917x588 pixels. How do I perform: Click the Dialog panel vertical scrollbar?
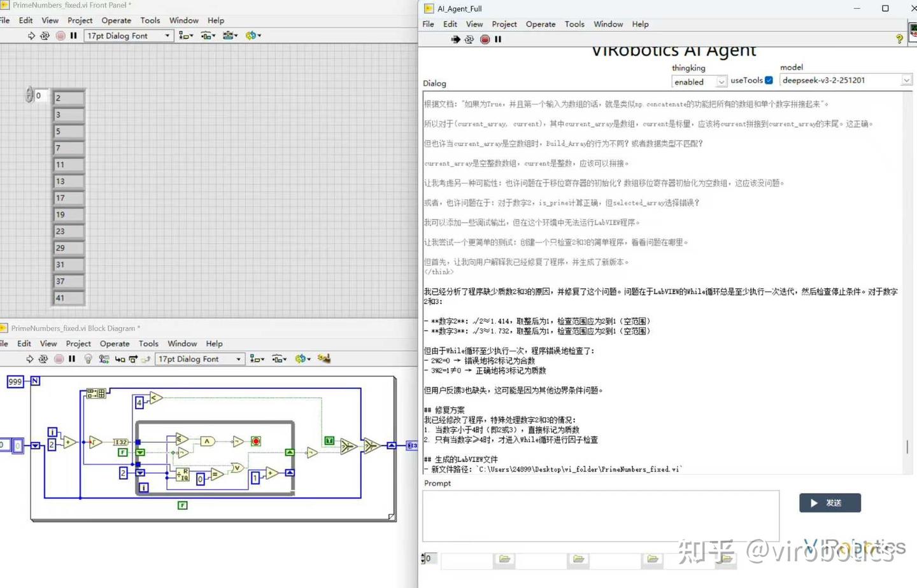[x=907, y=283]
